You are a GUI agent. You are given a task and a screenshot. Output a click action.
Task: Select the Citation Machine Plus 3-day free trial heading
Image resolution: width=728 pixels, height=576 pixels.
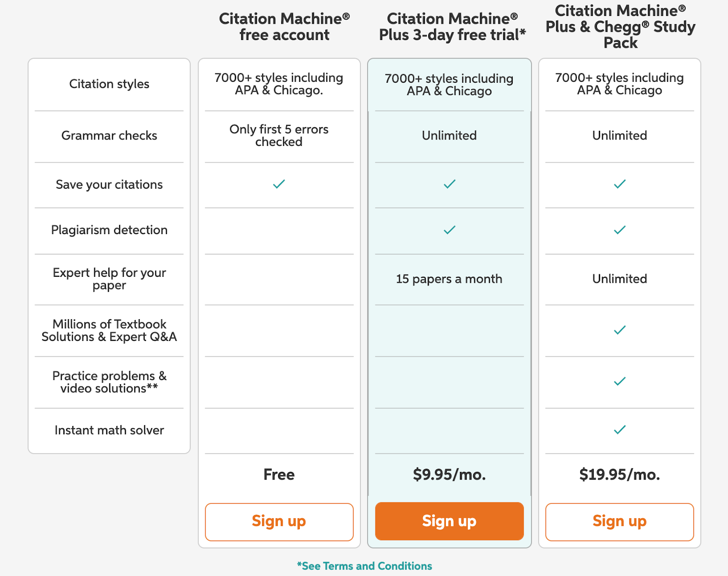tap(452, 27)
